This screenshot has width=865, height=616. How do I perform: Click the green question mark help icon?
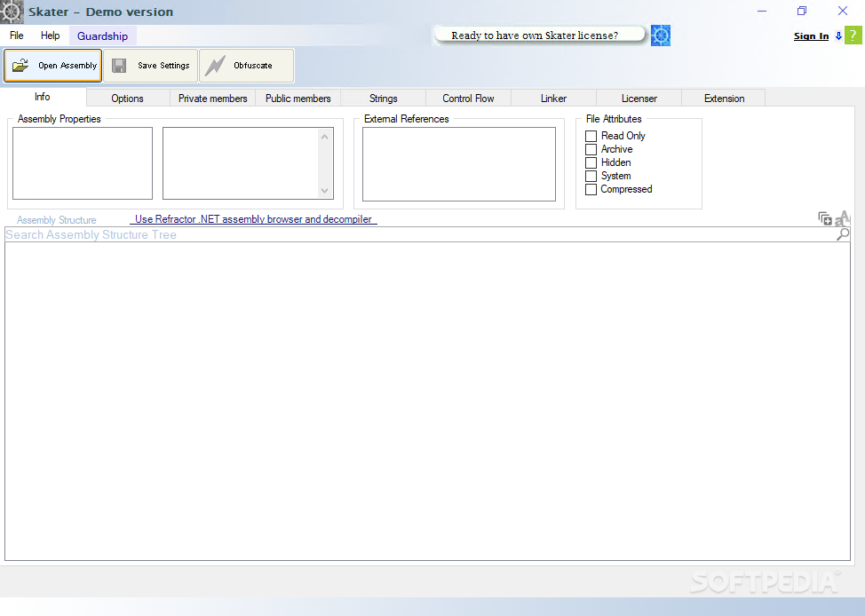coord(853,36)
